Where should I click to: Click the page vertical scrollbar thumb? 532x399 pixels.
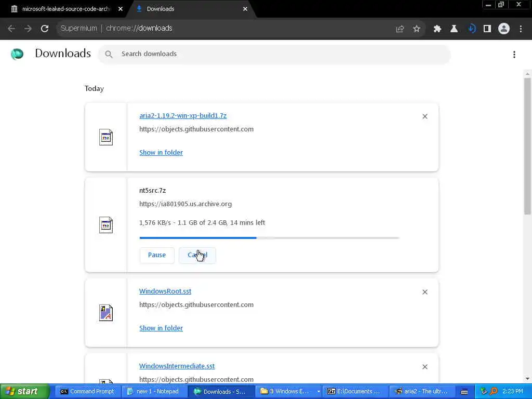point(527,146)
